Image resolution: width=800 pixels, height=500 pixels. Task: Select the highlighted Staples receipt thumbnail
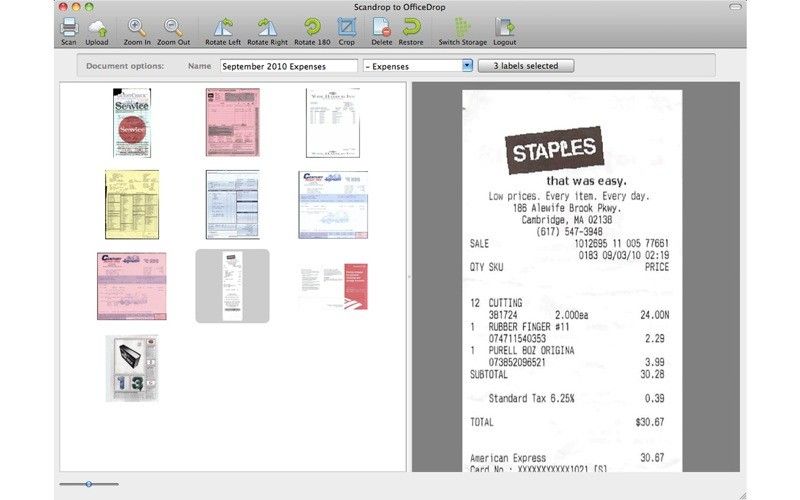(233, 286)
